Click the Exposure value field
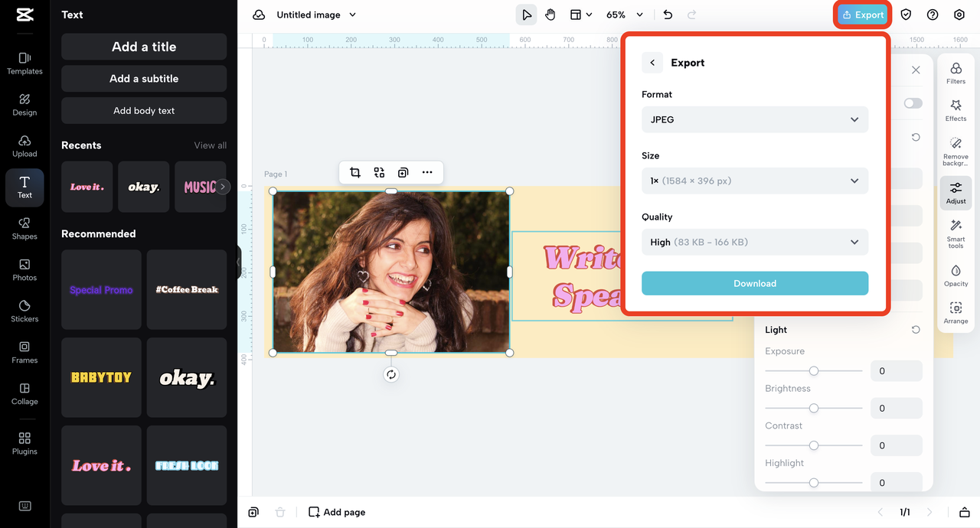 896,371
